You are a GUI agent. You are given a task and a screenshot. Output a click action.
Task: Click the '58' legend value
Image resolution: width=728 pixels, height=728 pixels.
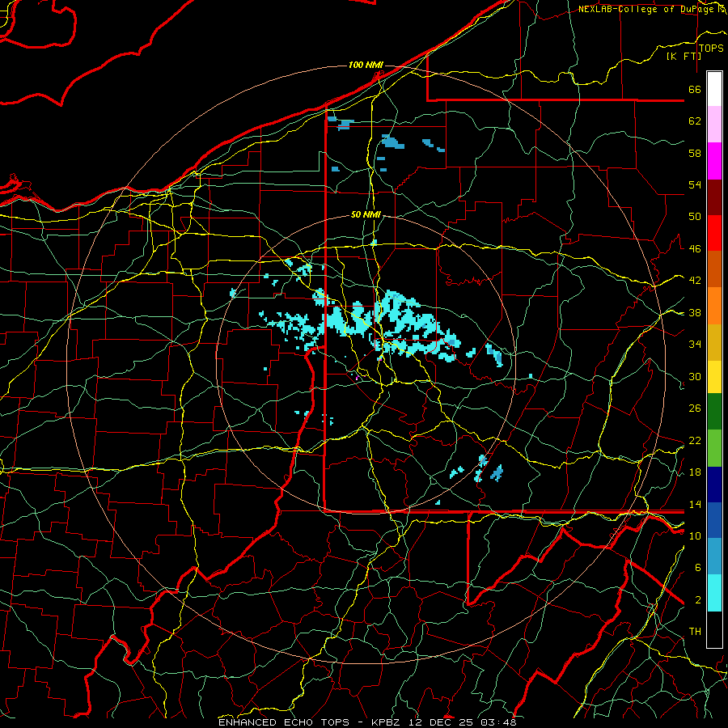(x=695, y=153)
